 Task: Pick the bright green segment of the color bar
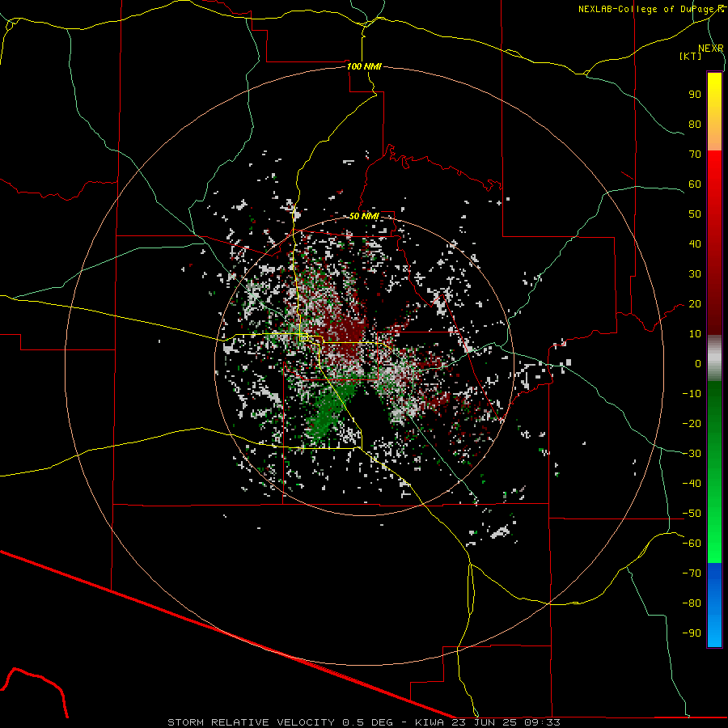click(714, 520)
